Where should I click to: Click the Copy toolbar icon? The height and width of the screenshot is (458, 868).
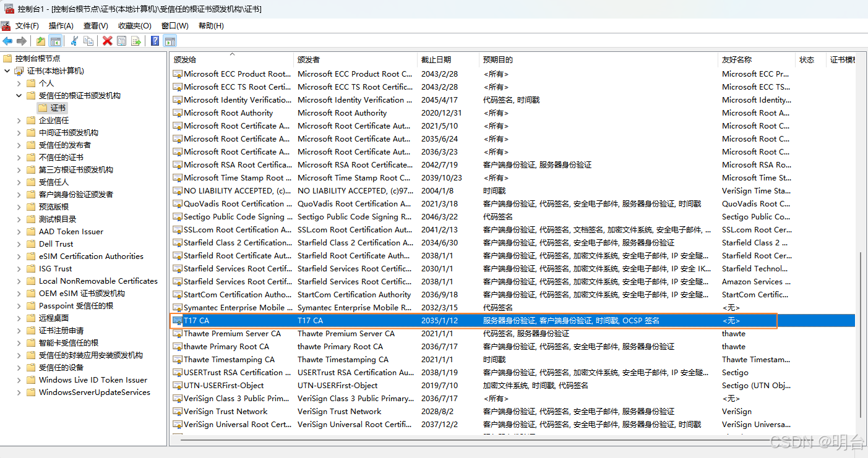tap(88, 41)
